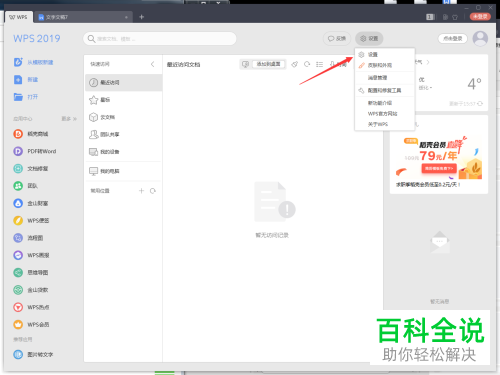Select Recent access in quick access list
500x375 pixels.
124,82
